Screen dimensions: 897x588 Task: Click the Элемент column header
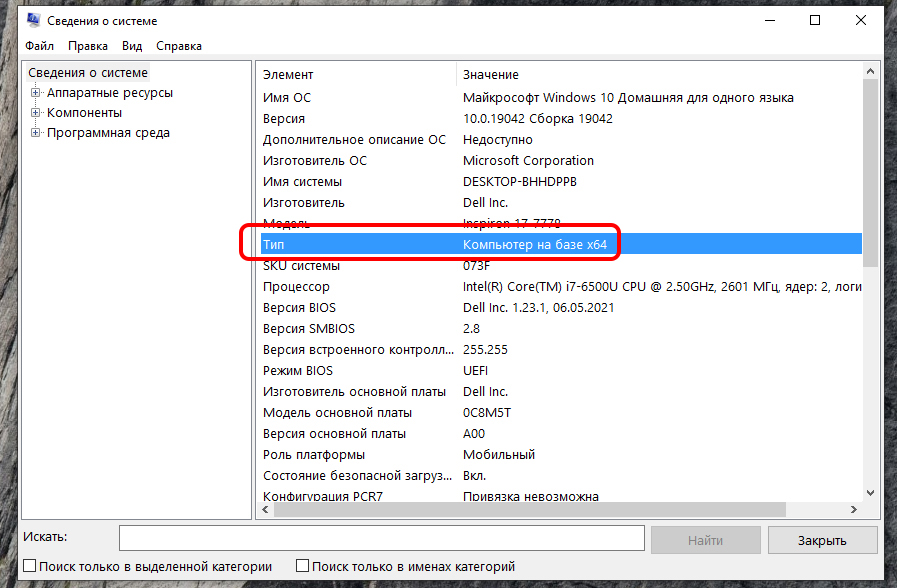point(288,75)
